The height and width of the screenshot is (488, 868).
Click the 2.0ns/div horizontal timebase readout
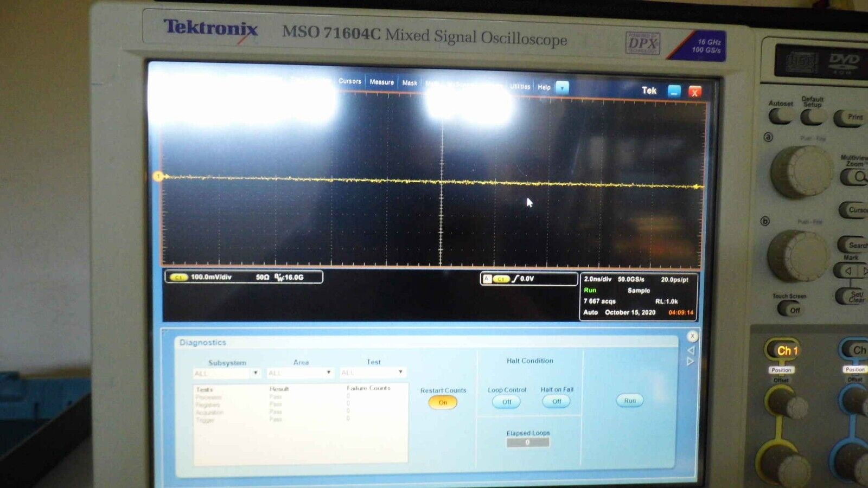[x=598, y=279]
